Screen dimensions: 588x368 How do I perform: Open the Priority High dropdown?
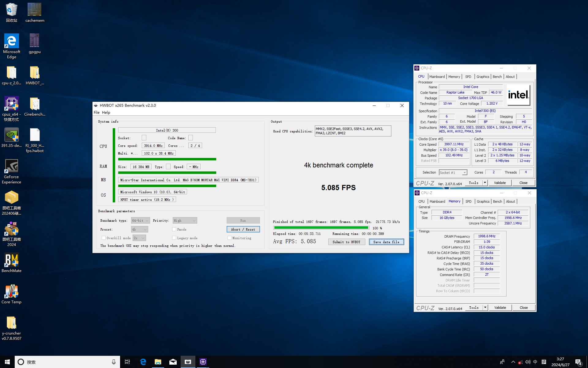[x=185, y=220]
